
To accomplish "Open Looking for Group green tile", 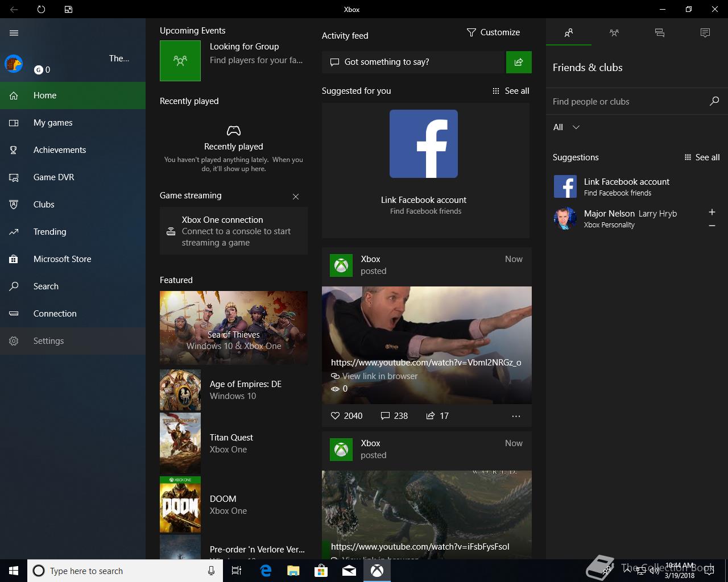I will pos(180,61).
